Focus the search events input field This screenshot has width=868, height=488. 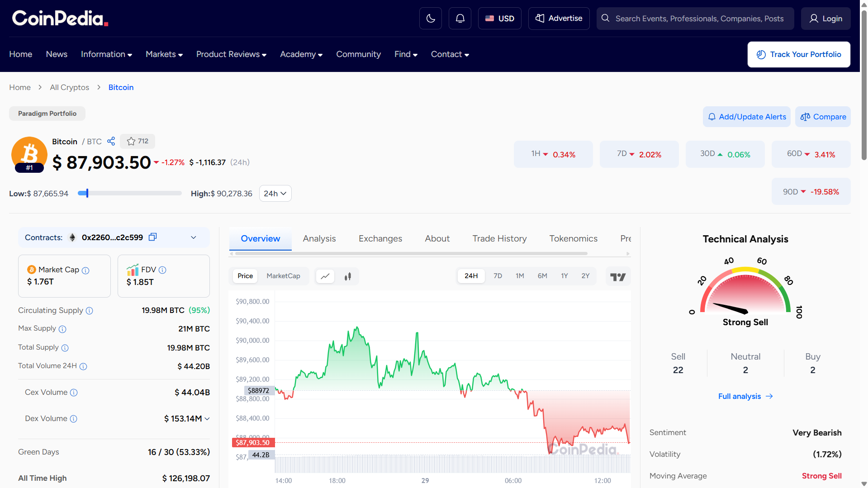(x=695, y=19)
